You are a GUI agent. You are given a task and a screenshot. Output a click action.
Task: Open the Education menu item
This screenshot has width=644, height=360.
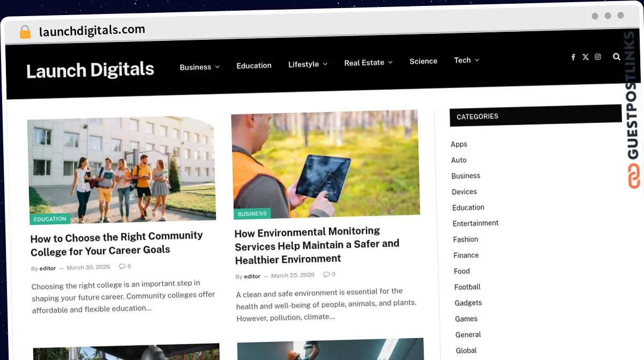point(254,66)
